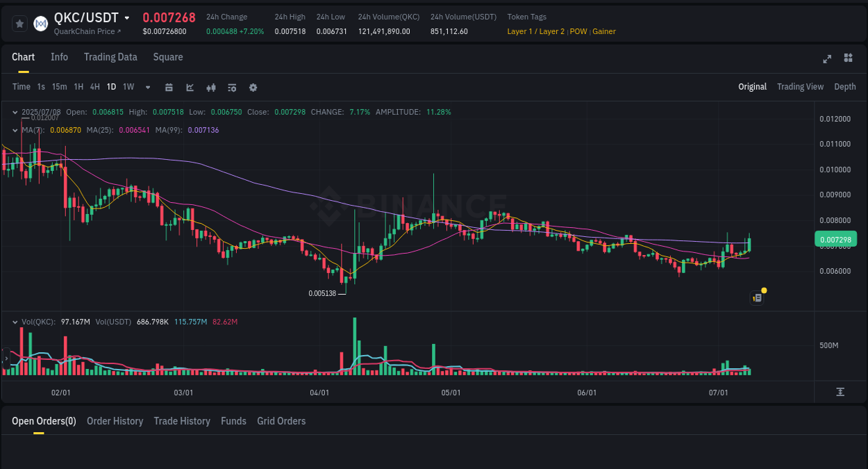Collapse the moving averages legend chevron
The width and height of the screenshot is (868, 469).
pos(15,129)
